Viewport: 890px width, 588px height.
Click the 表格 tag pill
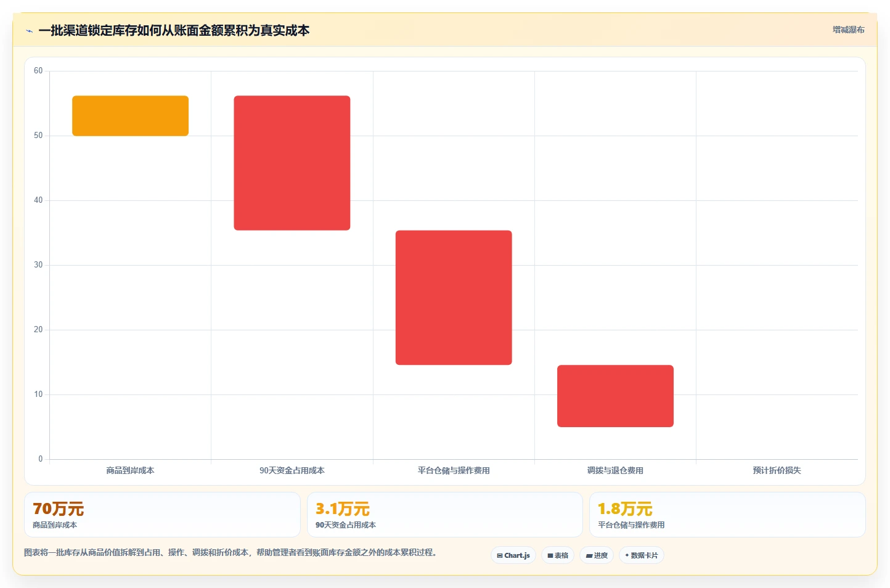pos(558,555)
